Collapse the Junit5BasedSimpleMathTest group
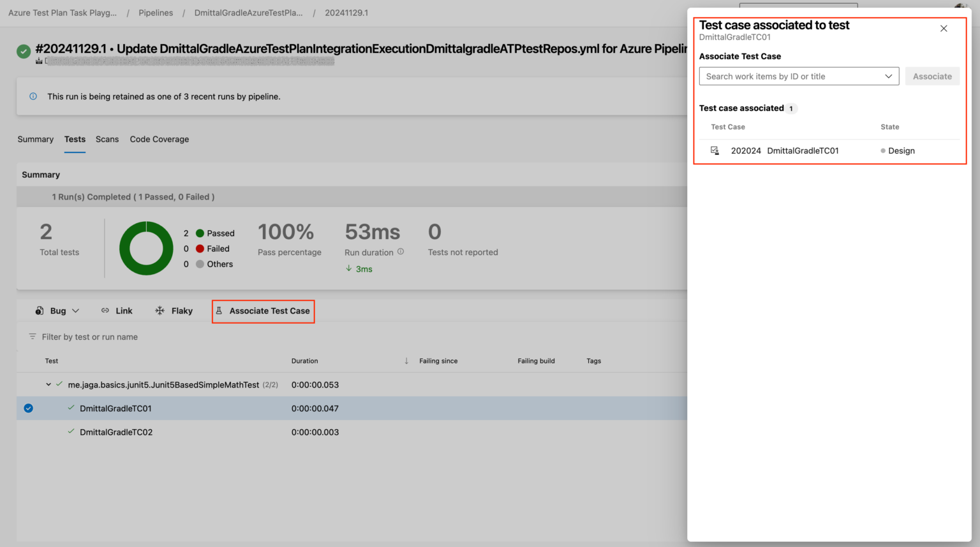980x547 pixels. pyautogui.click(x=48, y=384)
